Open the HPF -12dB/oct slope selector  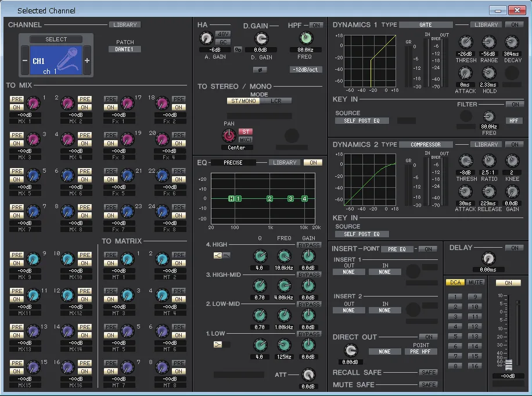305,70
